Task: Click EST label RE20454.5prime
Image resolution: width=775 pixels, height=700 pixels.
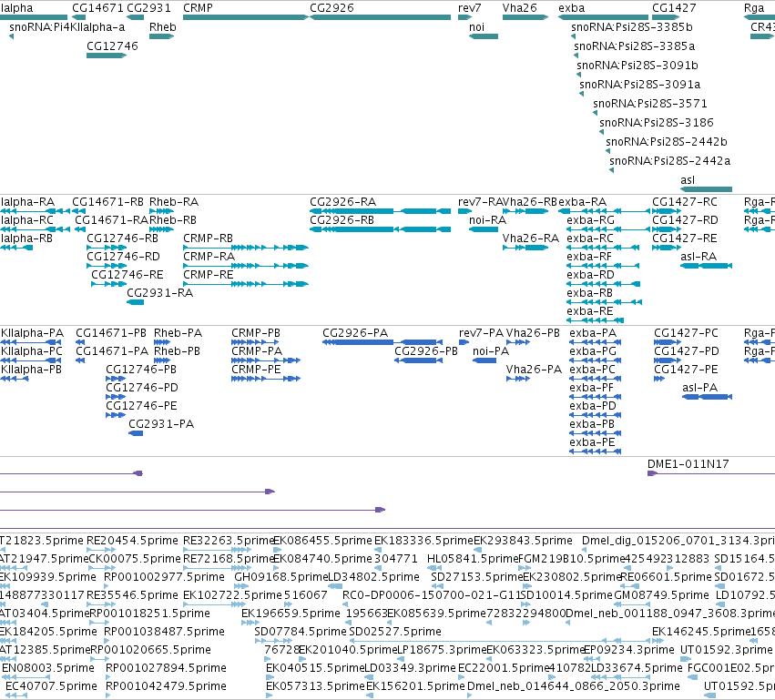Action: click(132, 541)
